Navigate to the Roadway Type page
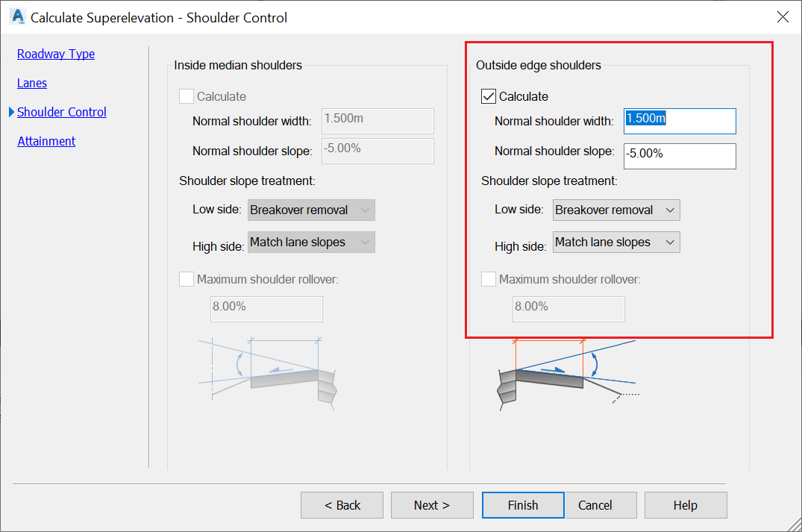Image resolution: width=802 pixels, height=532 pixels. click(56, 54)
